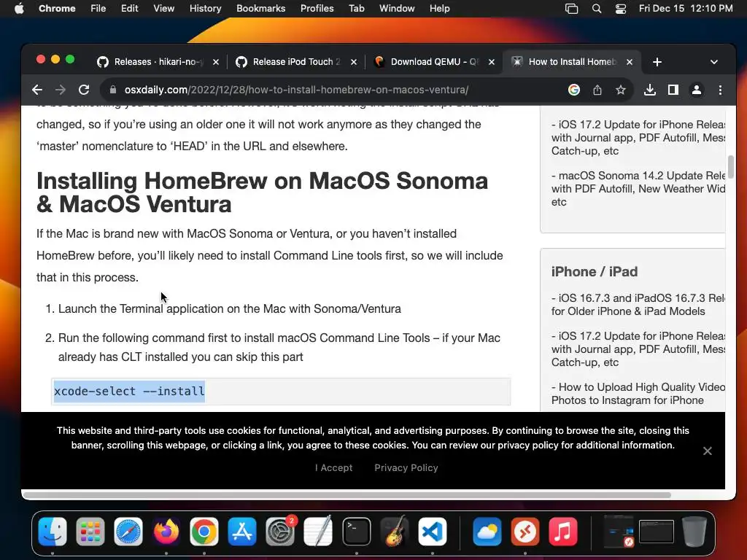Viewport: 747px width, 560px height.
Task: Open Terminal from the Dock
Action: [x=356, y=532]
